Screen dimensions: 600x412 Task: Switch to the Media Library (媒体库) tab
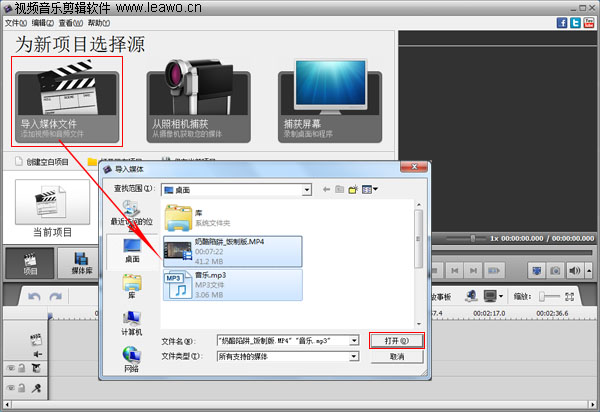pos(81,263)
